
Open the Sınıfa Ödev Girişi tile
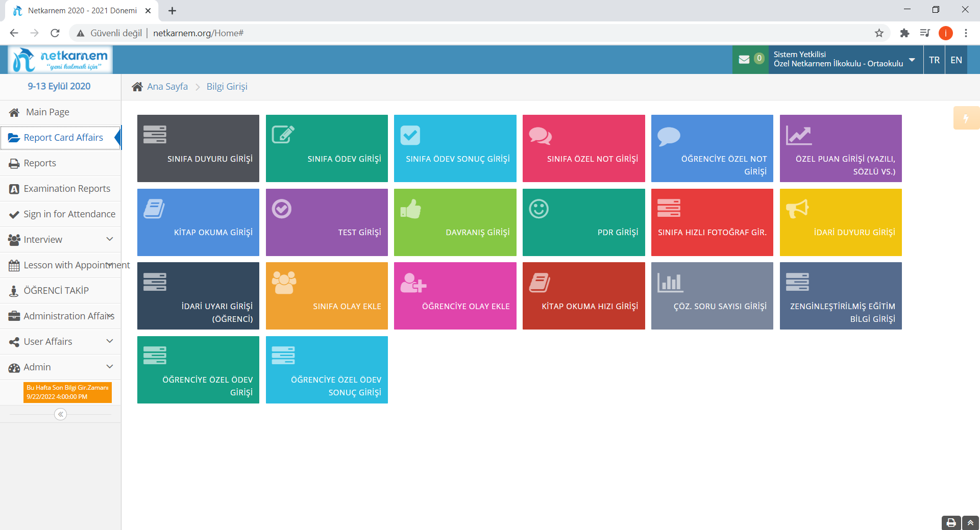click(x=327, y=148)
